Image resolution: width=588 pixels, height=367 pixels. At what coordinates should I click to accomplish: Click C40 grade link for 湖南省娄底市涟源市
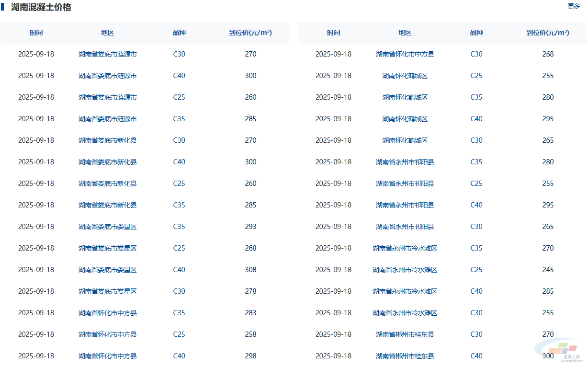[179, 76]
